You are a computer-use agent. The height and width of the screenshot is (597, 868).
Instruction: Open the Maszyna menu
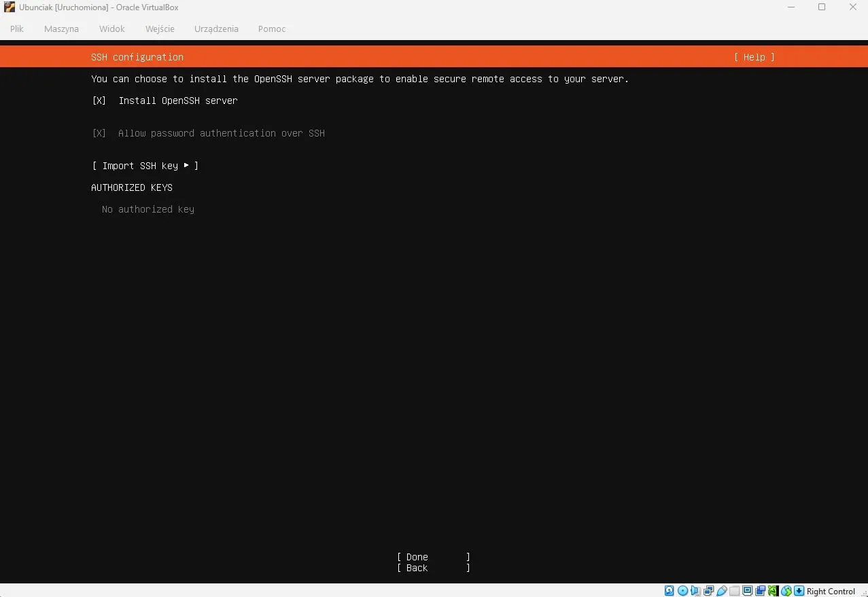pyautogui.click(x=61, y=29)
